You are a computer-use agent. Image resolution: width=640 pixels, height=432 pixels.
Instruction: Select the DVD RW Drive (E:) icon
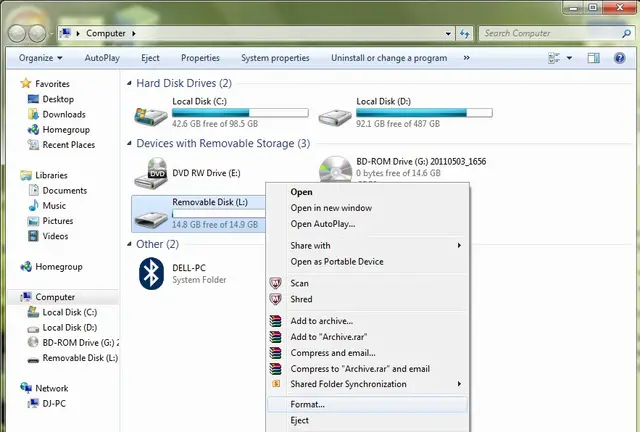(x=151, y=173)
